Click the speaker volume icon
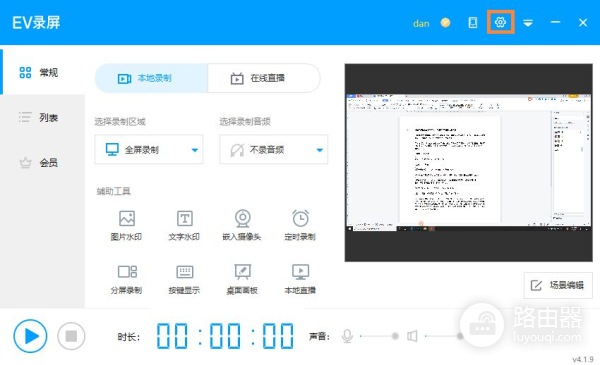Screen dimensions: 600x365 point(412,336)
